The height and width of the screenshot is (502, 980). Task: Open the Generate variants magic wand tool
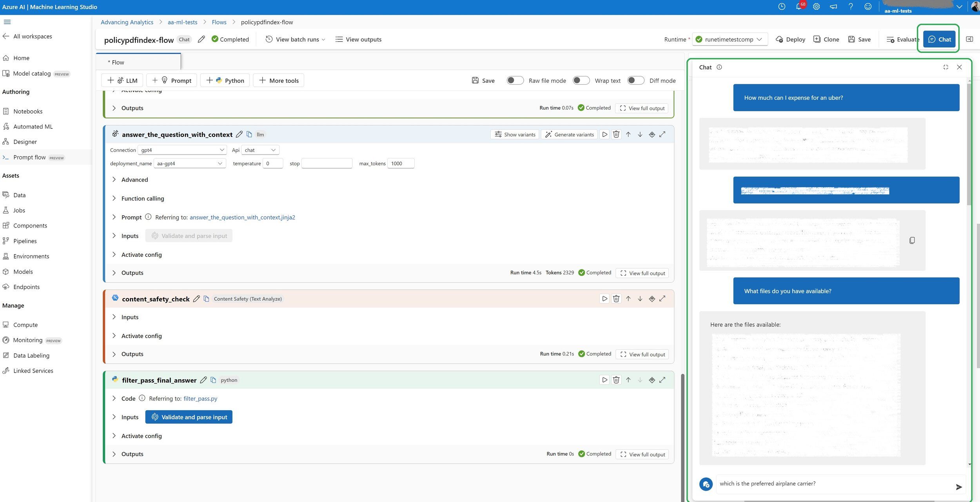[569, 134]
